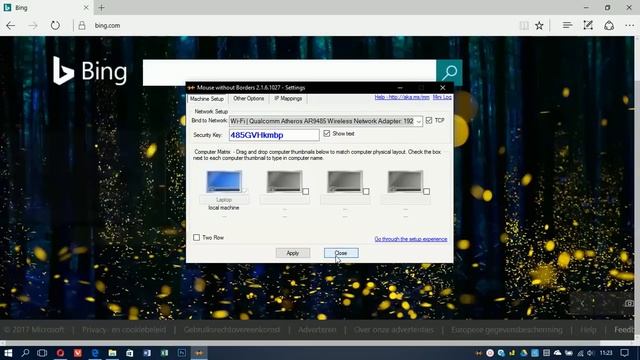This screenshot has width=640, height=360.
Task: Click the 11:23 taskbar clock
Action: pyautogui.click(x=606, y=353)
